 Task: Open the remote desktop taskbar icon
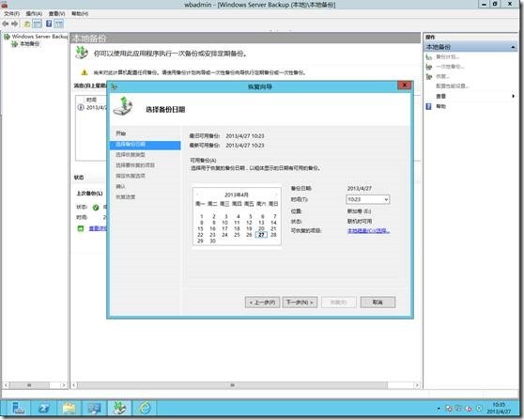[94, 409]
